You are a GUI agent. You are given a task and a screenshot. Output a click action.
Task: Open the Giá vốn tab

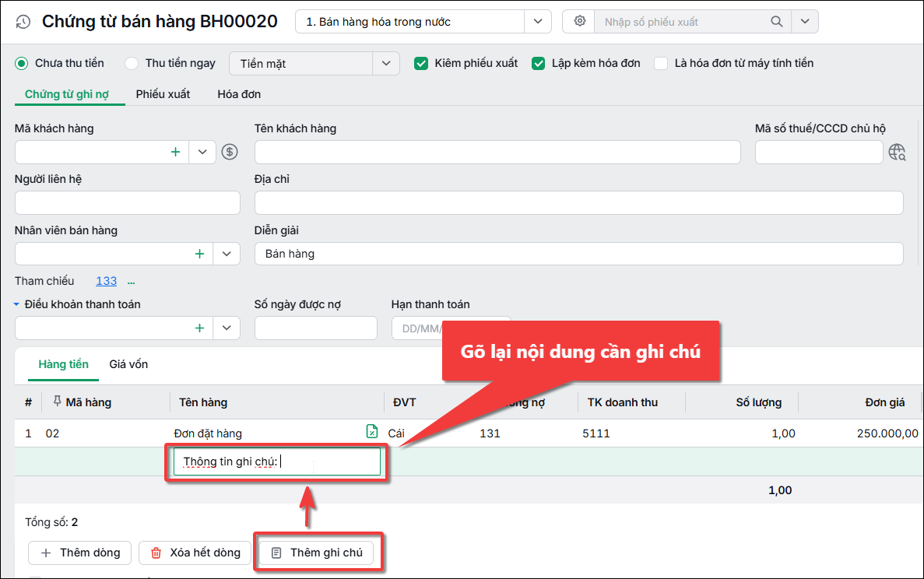pyautogui.click(x=128, y=364)
